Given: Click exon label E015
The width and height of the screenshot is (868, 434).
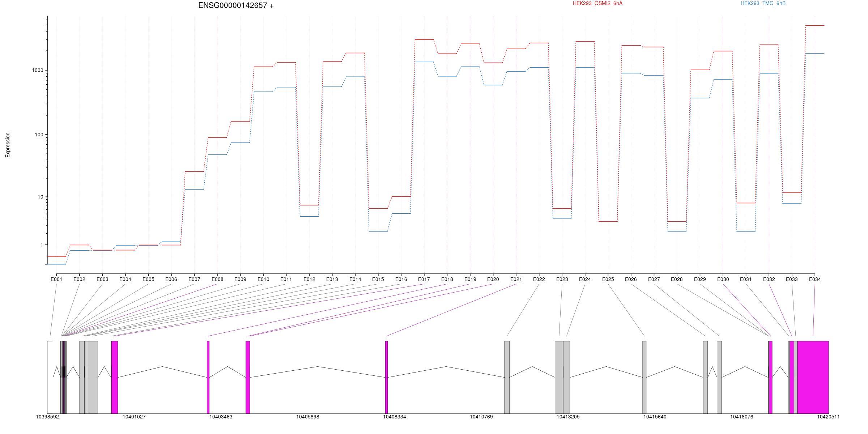Looking at the screenshot, I should coord(378,279).
